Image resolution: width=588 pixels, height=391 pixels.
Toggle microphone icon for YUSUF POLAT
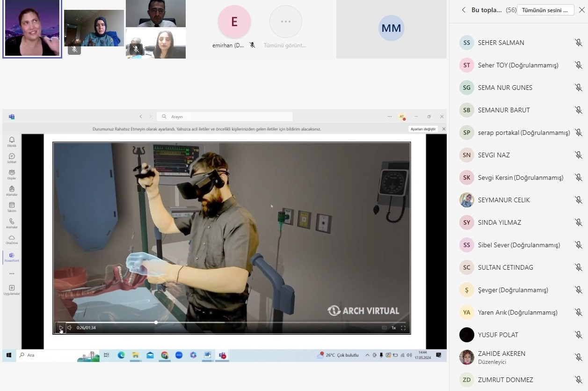point(578,335)
